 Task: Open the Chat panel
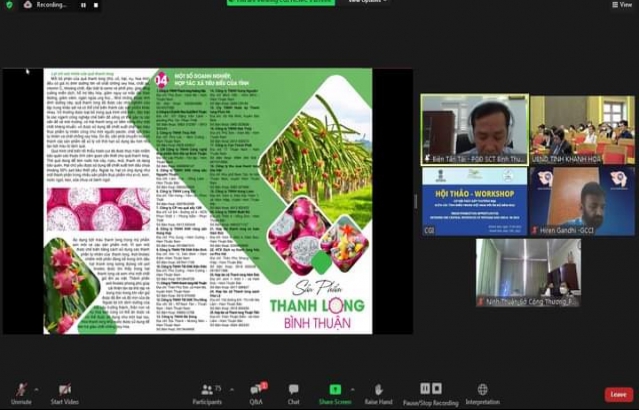293,394
